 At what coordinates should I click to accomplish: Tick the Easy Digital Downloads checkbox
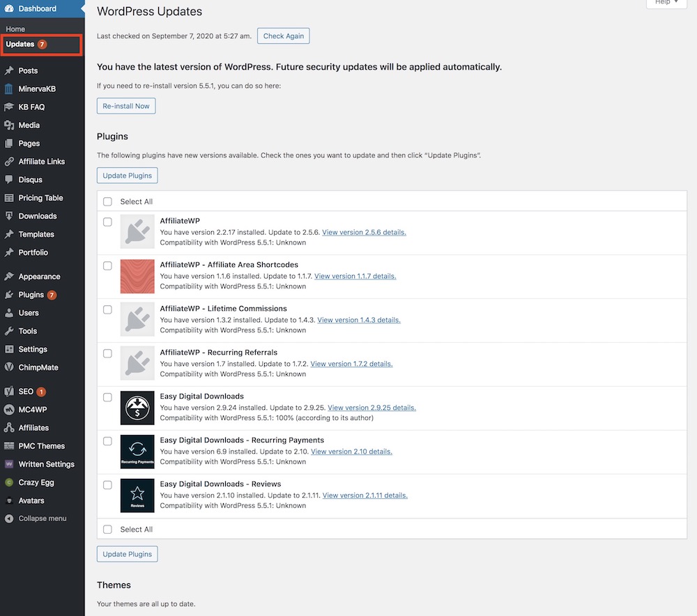point(107,397)
